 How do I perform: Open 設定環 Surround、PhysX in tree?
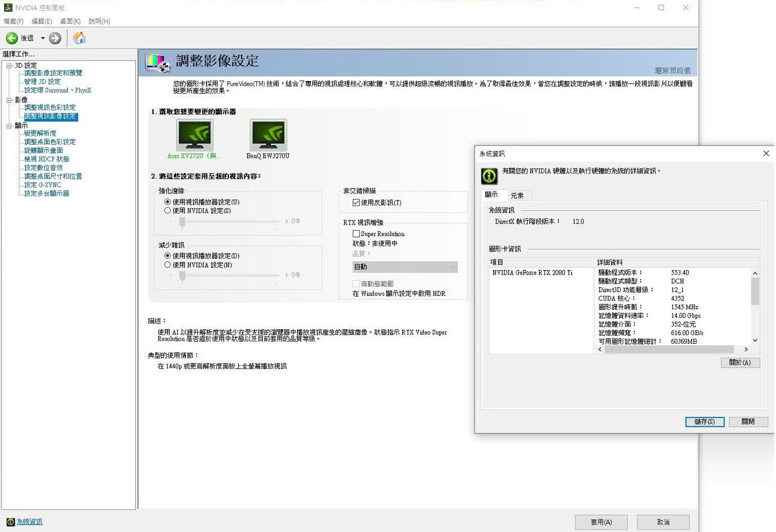pos(58,90)
